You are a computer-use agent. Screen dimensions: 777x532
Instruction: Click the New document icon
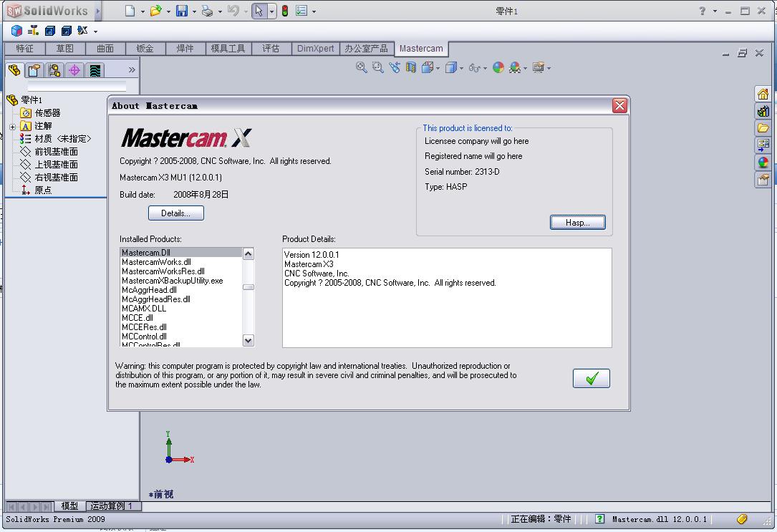(x=130, y=11)
